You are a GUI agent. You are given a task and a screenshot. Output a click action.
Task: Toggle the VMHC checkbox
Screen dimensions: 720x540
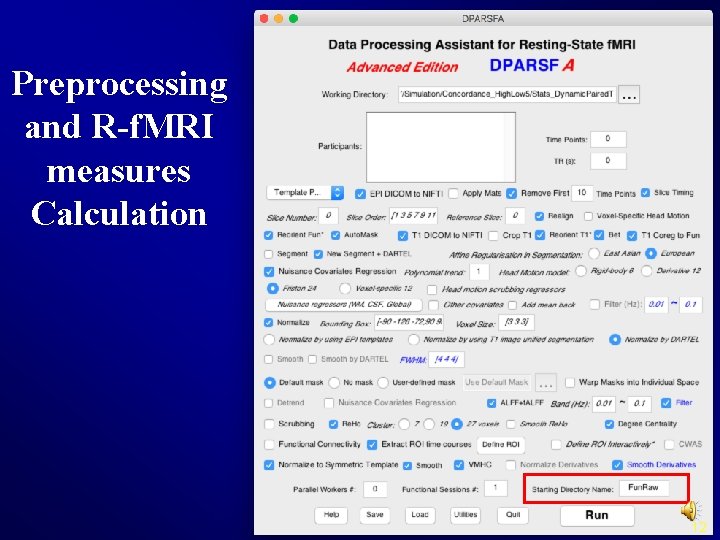click(459, 465)
